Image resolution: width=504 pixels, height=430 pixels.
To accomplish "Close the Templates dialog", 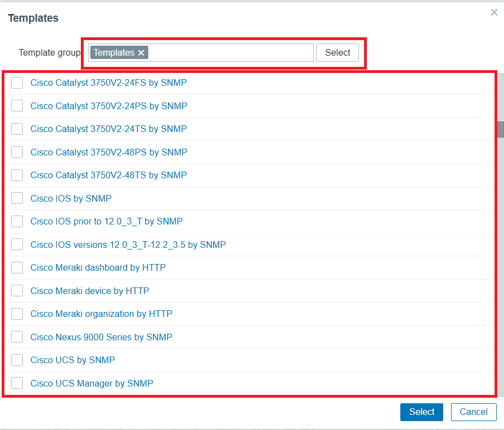I will coord(493,12).
